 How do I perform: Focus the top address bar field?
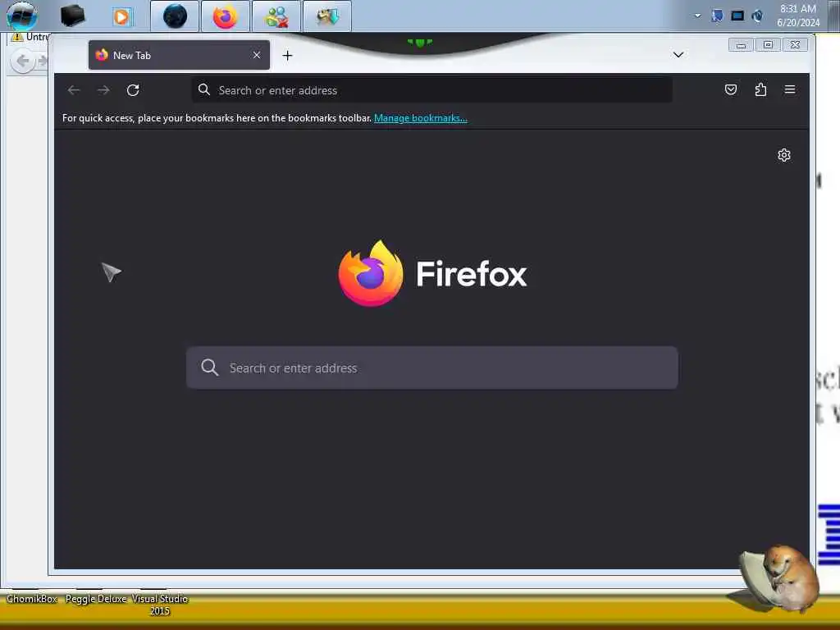tap(431, 90)
